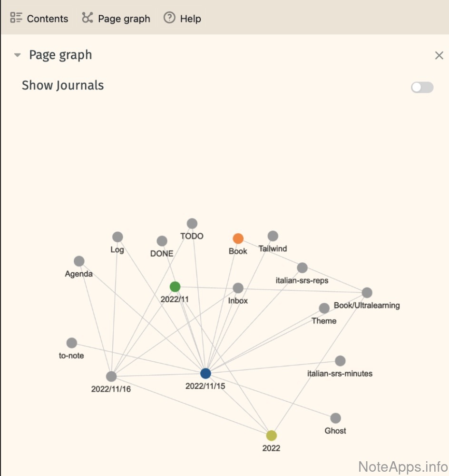This screenshot has width=449, height=476.
Task: Click the Help question mark icon
Action: 169,18
